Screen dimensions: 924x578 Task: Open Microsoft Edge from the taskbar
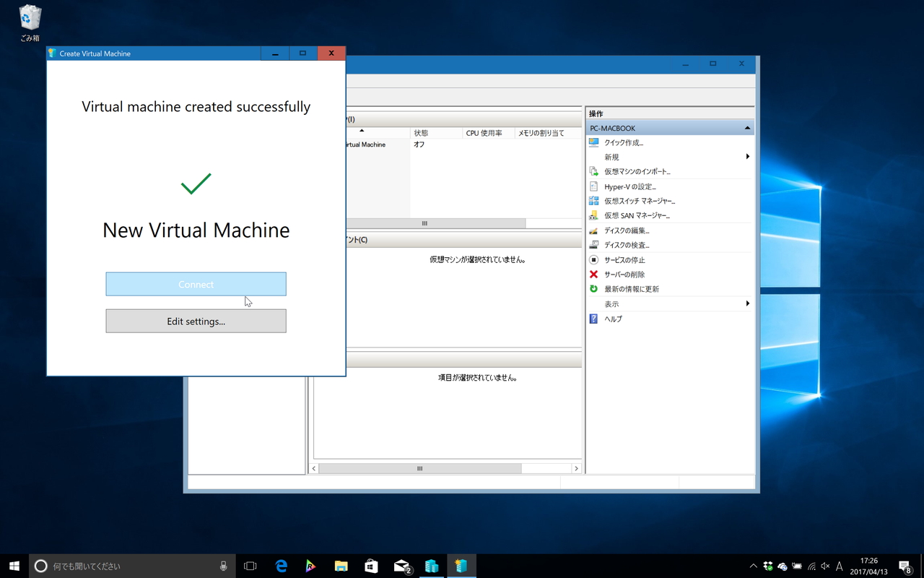point(282,566)
